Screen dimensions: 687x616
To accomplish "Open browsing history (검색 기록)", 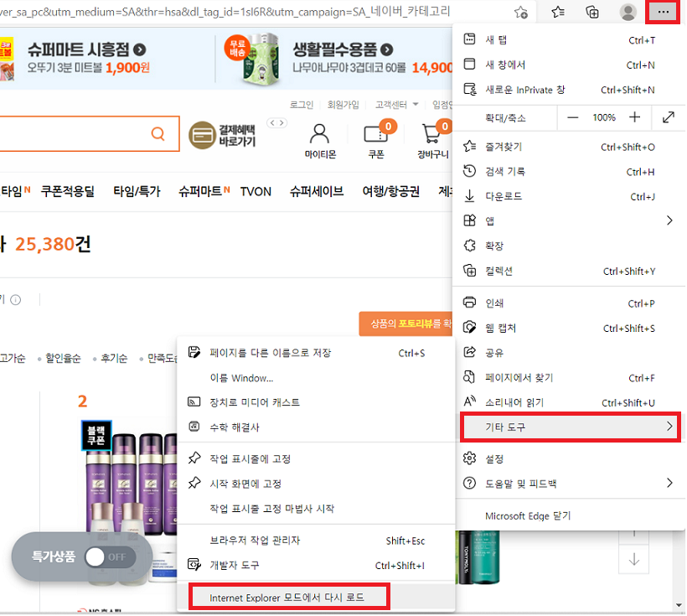I will click(x=569, y=172).
